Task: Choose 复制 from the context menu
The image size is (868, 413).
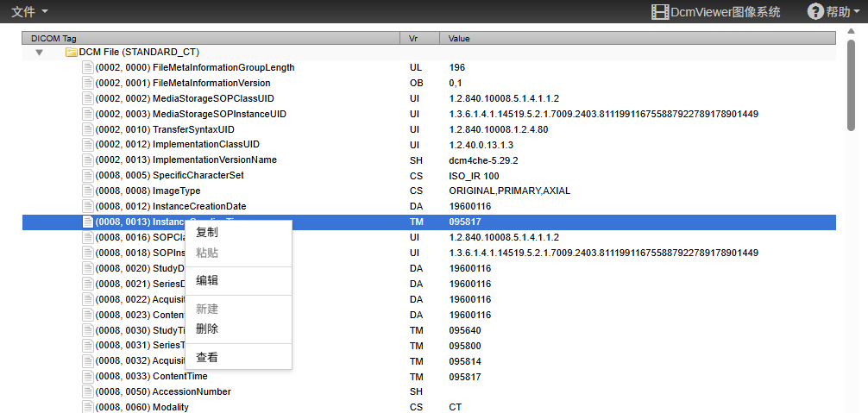Action: coord(207,233)
